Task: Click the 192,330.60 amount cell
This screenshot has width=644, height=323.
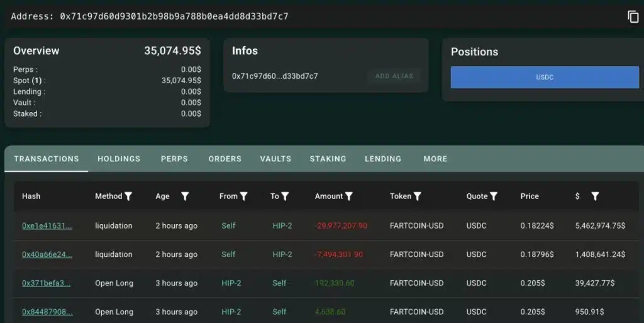Action: point(335,283)
